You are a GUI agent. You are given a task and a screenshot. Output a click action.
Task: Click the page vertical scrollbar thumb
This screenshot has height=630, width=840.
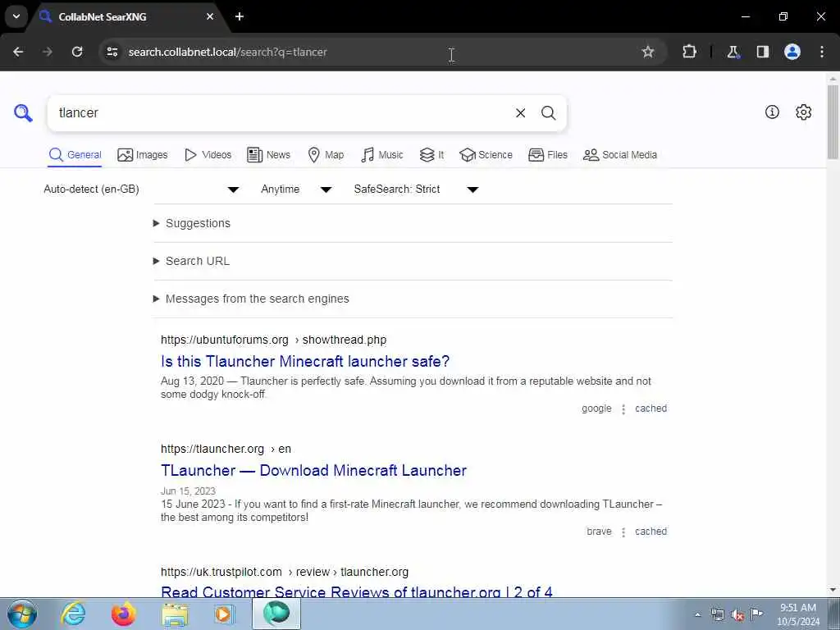[x=833, y=122]
